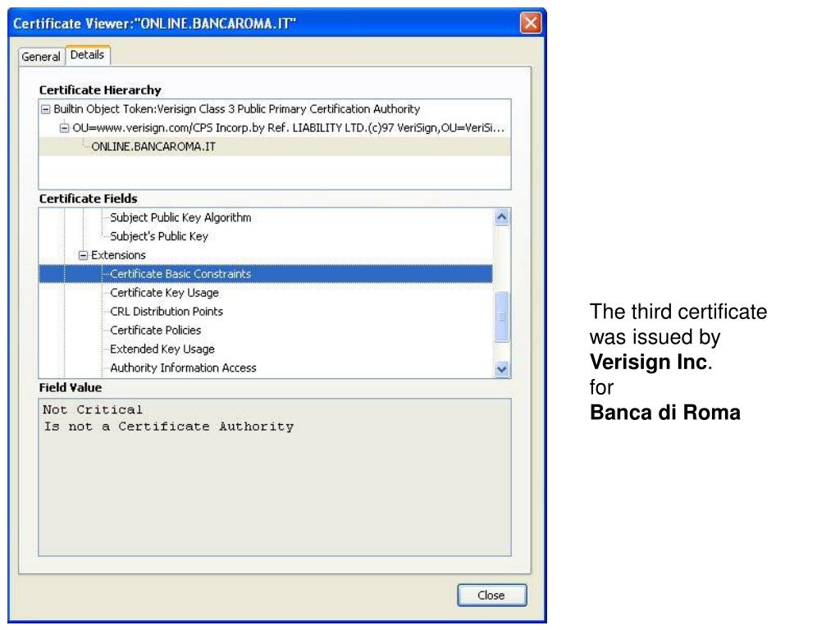Click the Close button
The height and width of the screenshot is (630, 840).
[x=492, y=596]
